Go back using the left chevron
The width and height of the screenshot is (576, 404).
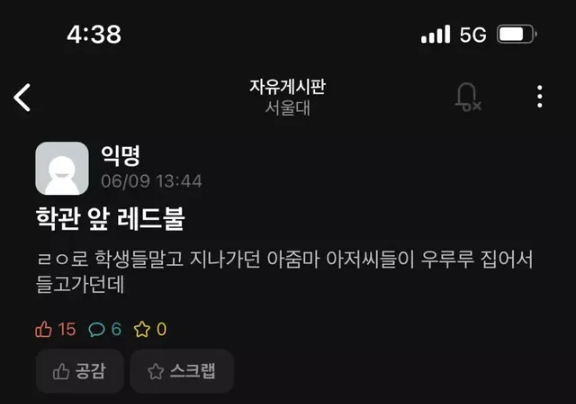point(22,97)
